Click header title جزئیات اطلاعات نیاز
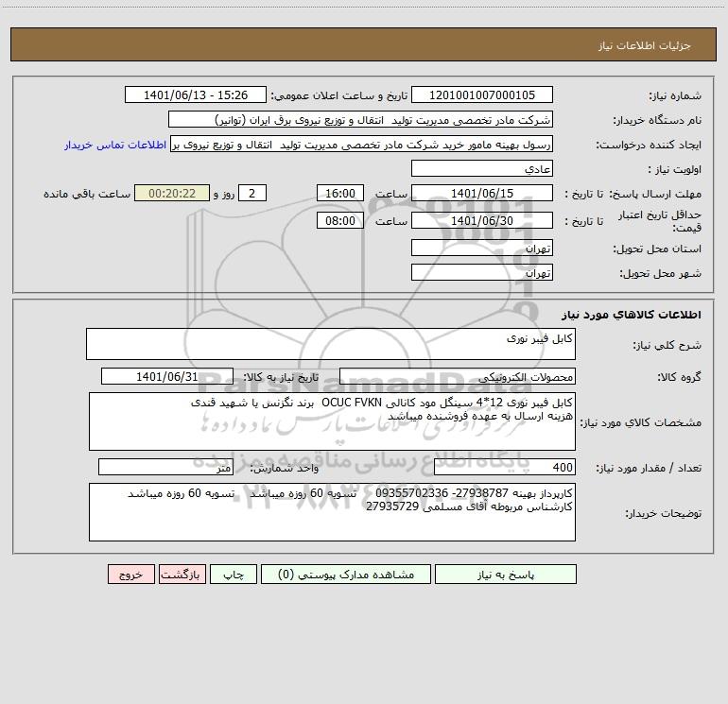Screen dimensions: 728x704 coord(645,45)
